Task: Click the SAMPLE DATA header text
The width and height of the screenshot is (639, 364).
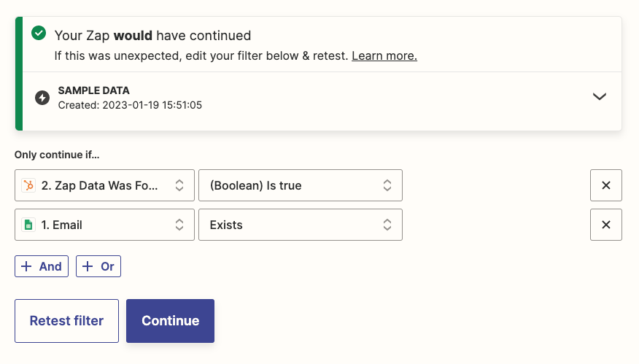Action: (93, 90)
